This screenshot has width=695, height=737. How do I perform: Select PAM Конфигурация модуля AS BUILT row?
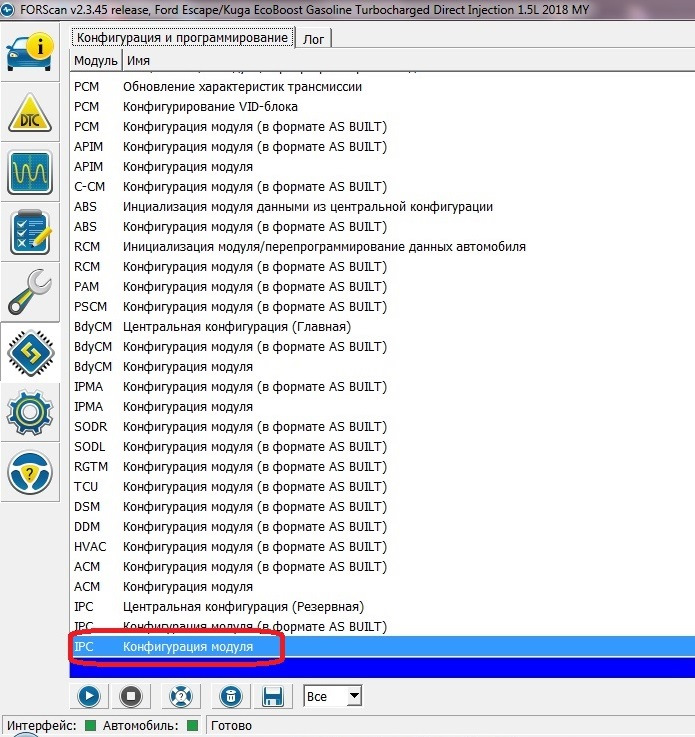tap(382, 287)
